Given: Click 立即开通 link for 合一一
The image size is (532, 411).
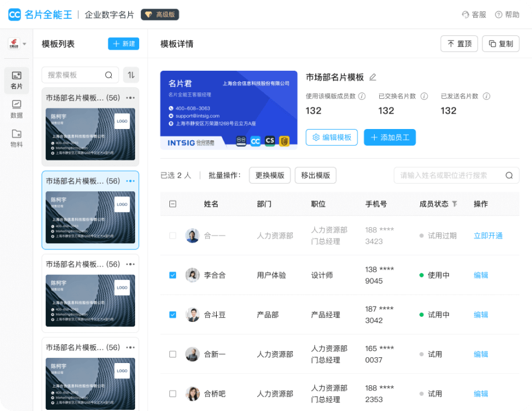Looking at the screenshot, I should (488, 236).
